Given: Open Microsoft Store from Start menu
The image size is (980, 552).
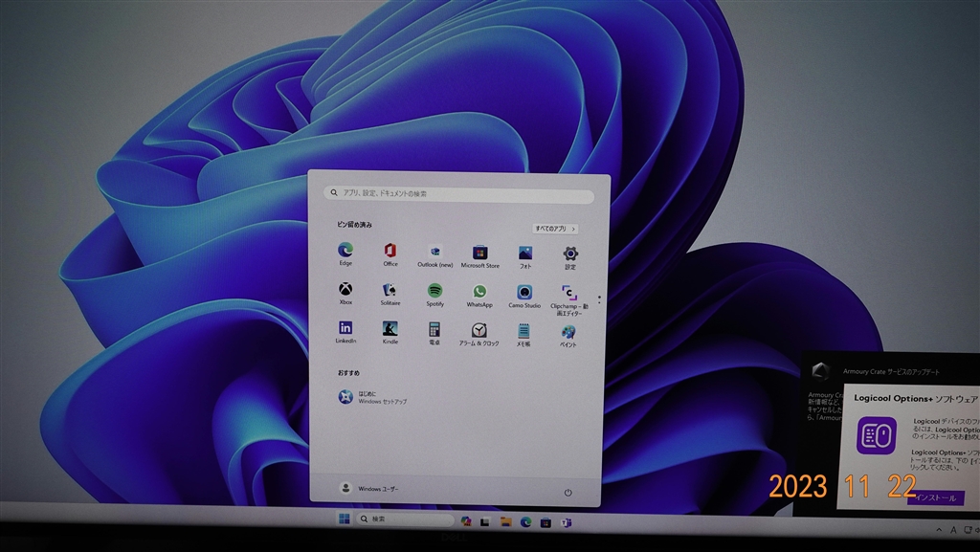Looking at the screenshot, I should (x=480, y=256).
